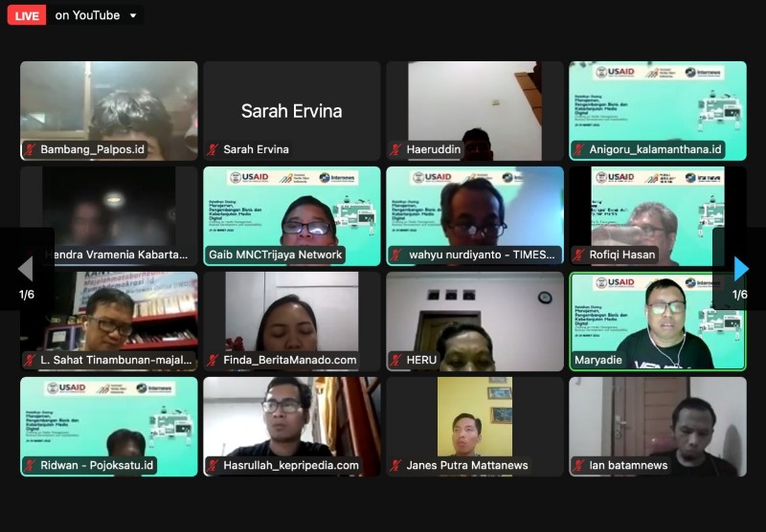766x532 pixels.
Task: Click muted mic icon for Ian batamnews
Action: [579, 466]
